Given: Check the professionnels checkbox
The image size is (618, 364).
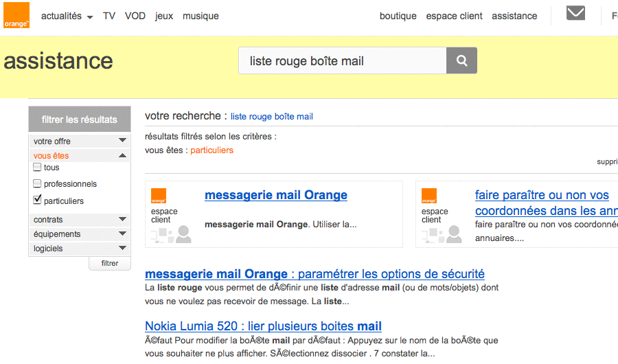Looking at the screenshot, I should tap(38, 183).
